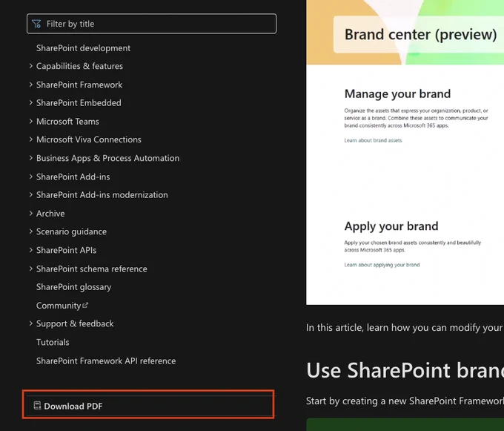Expand SharePoint Add-ins chevron
Viewport: 504px width, 431px height.
pyautogui.click(x=31, y=177)
